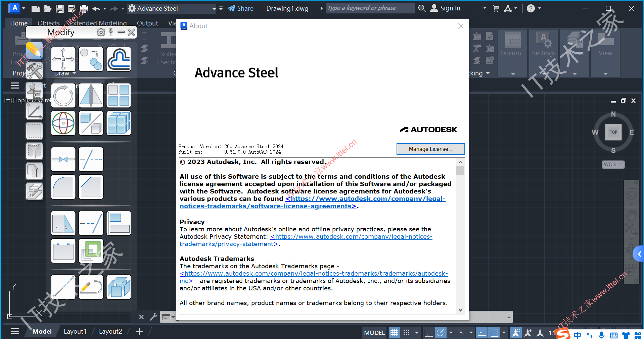The image size is (644, 339).
Task: Select the Copy circles tool icon
Action: click(91, 59)
